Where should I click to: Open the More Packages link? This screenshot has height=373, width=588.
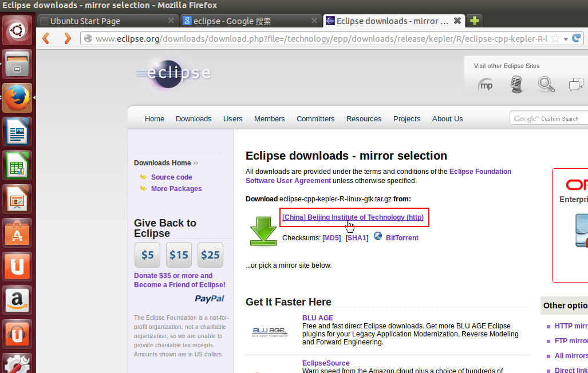pyautogui.click(x=176, y=189)
